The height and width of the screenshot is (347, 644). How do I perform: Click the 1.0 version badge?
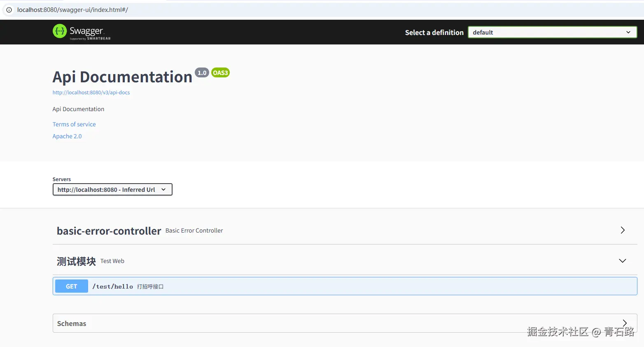[x=202, y=72]
